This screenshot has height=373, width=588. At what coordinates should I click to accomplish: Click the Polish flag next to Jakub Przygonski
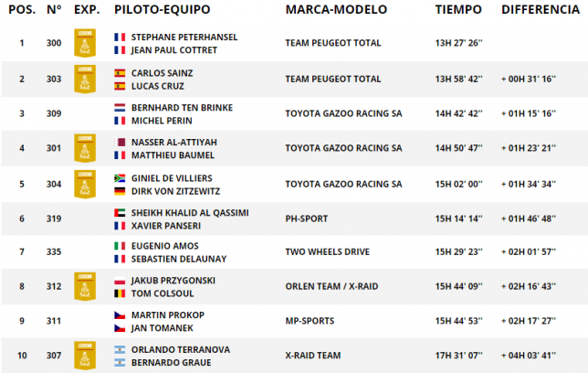(119, 281)
